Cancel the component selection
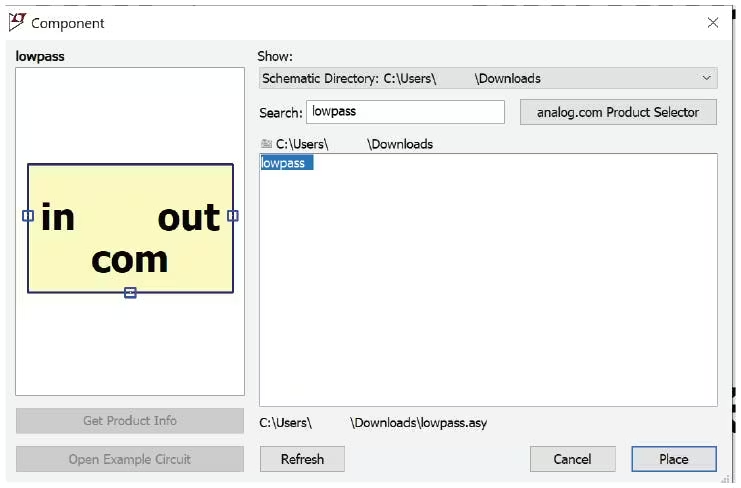 point(572,459)
